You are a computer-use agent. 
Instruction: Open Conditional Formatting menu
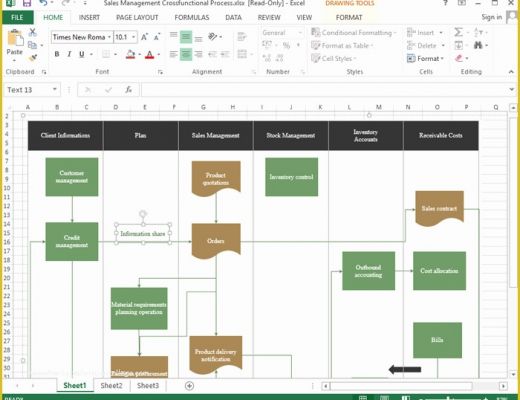354,32
